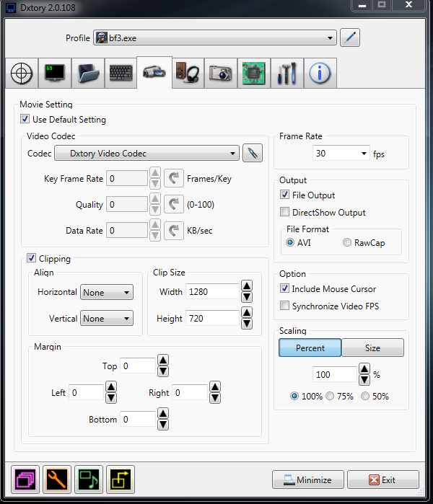The height and width of the screenshot is (504, 433).
Task: Click the Scaling percent input field
Action: pos(335,374)
